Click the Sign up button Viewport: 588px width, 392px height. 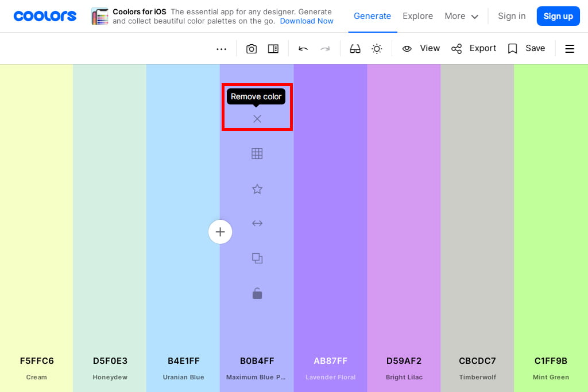pos(558,16)
